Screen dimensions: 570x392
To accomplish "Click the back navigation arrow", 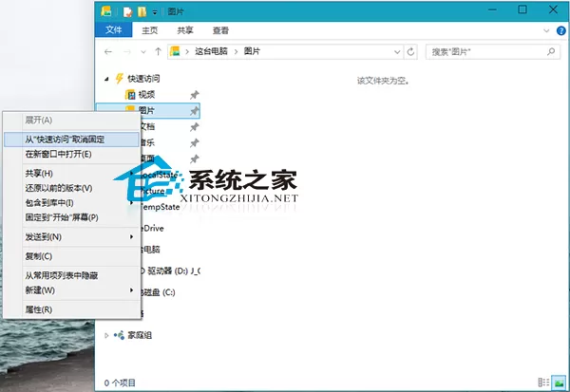I will pos(108,52).
